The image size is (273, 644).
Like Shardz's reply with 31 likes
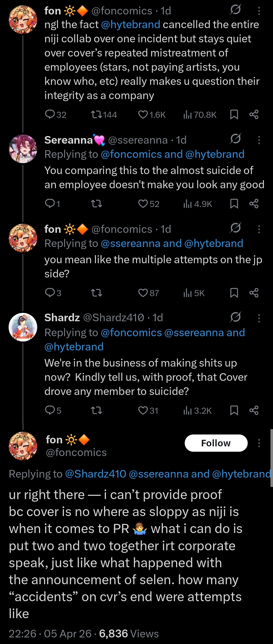click(143, 410)
